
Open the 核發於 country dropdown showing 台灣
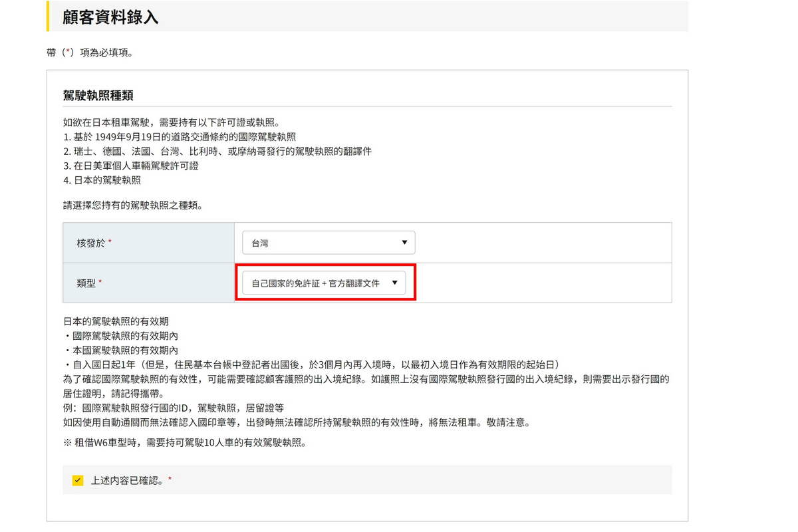point(328,243)
